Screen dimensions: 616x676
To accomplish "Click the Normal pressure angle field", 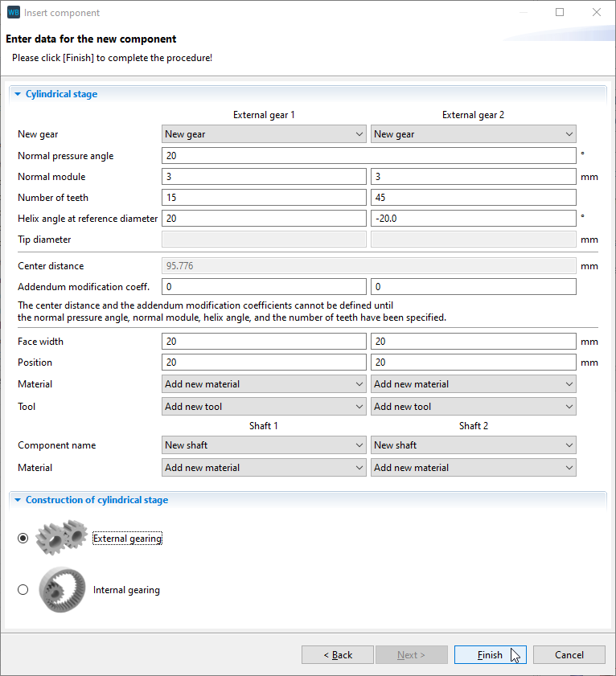I will click(x=368, y=156).
